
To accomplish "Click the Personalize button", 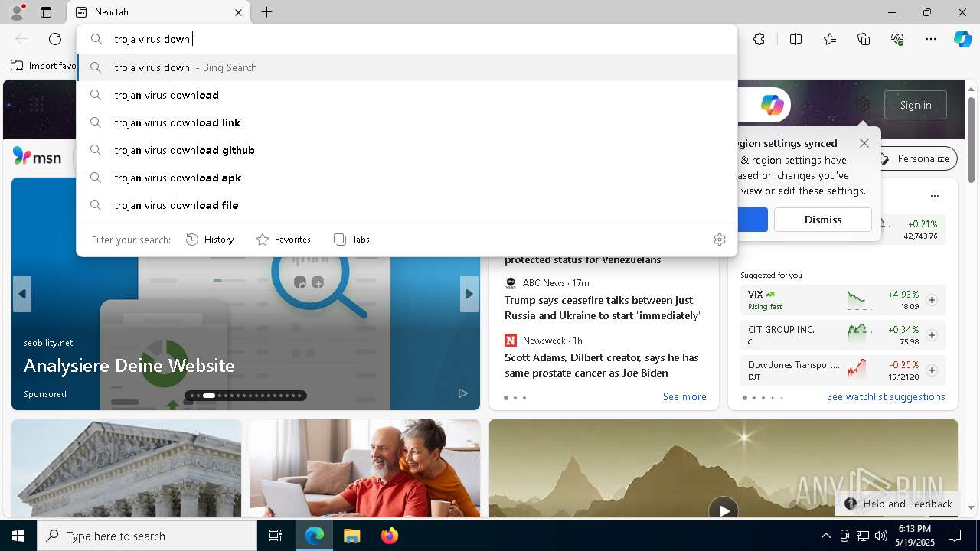I will (x=916, y=158).
